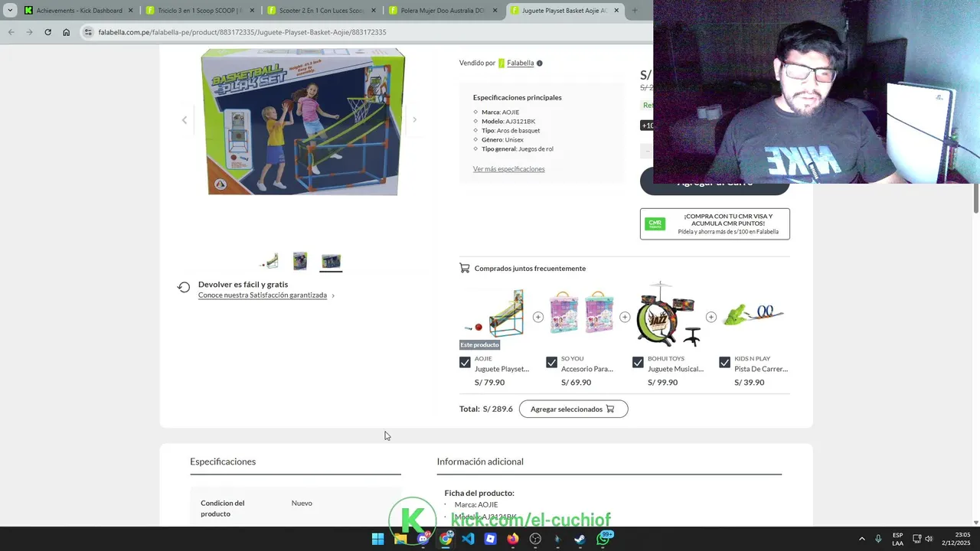Open the SO YOU accessory product image
The height and width of the screenshot is (551, 980).
(x=581, y=312)
